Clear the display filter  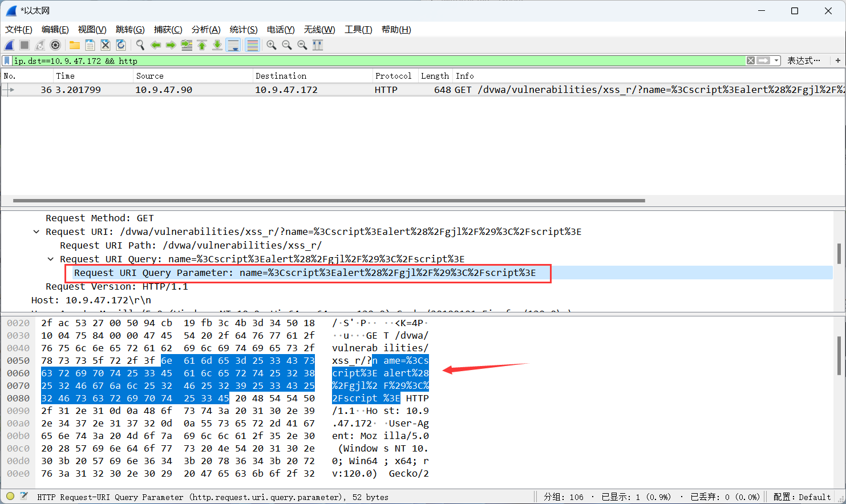(x=751, y=60)
